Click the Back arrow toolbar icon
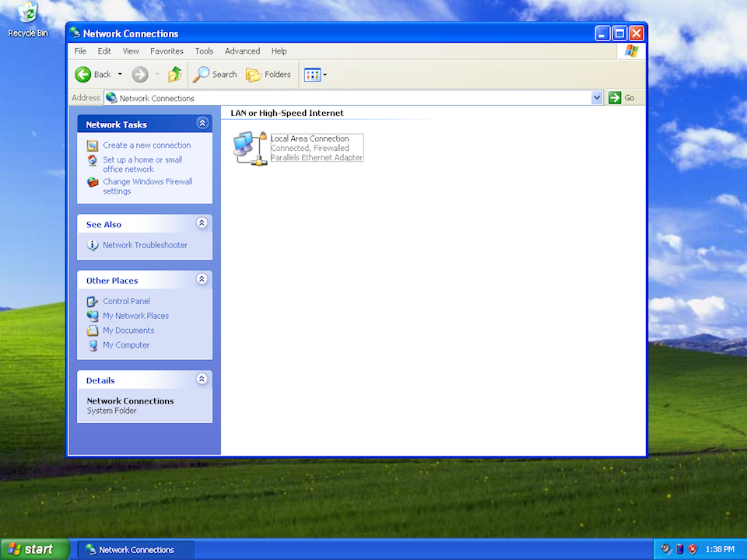Image resolution: width=747 pixels, height=560 pixels. coord(83,75)
